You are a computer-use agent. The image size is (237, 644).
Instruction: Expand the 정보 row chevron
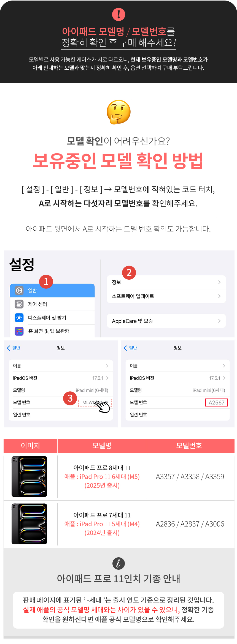[219, 282]
